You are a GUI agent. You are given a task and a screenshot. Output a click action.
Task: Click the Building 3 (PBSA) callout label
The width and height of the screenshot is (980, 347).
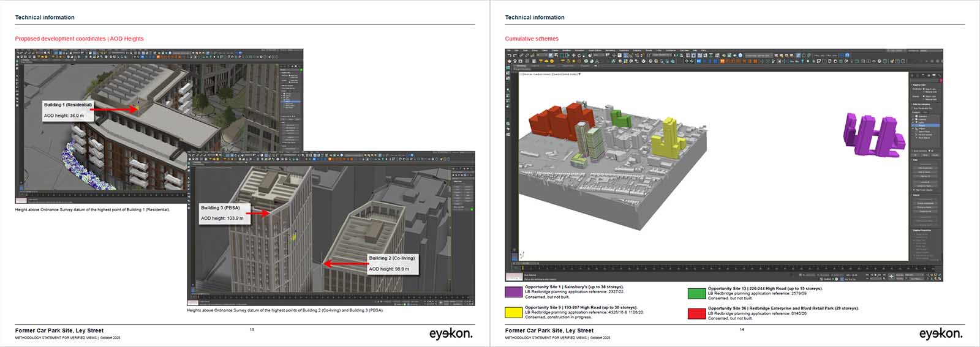pyautogui.click(x=220, y=208)
